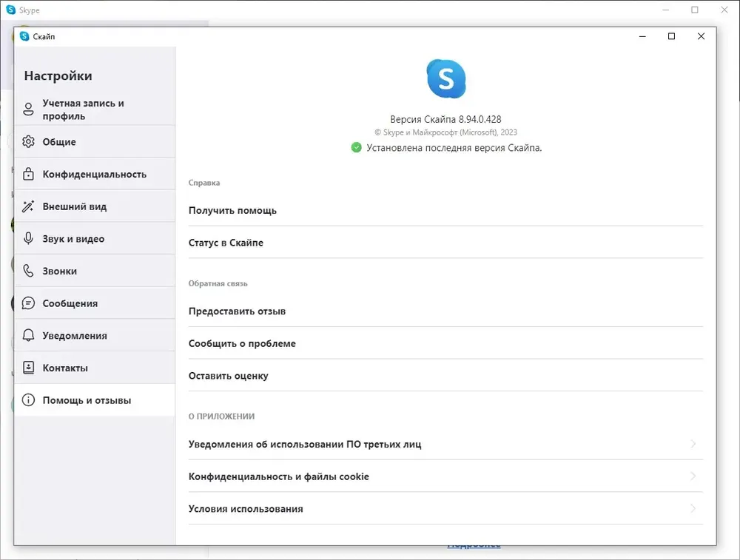This screenshot has height=560, width=740.
Task: Click the Справка section label
Action: click(204, 183)
